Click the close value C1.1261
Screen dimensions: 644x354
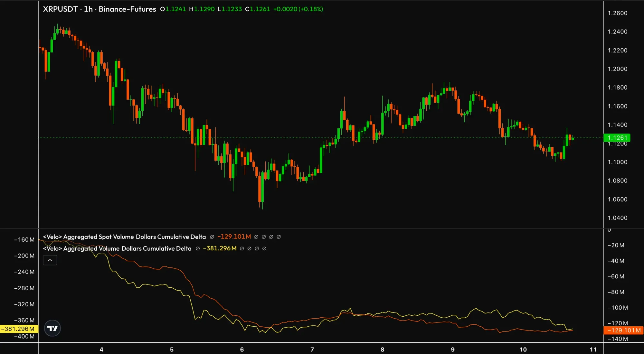258,9
